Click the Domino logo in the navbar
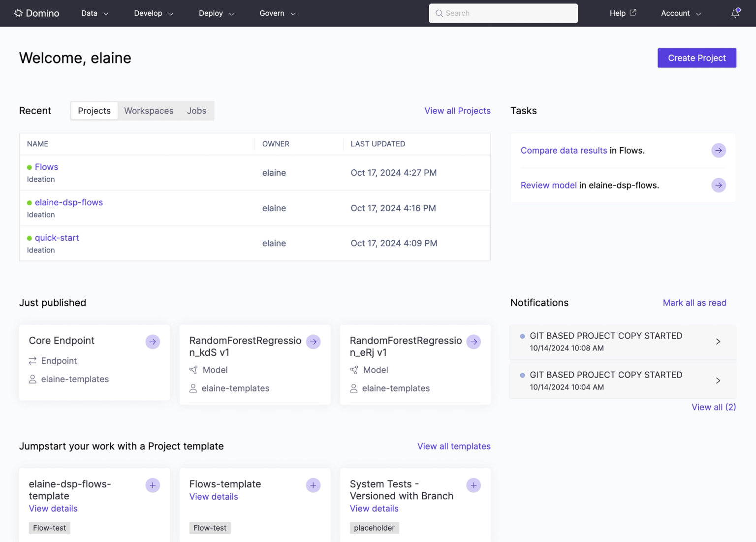Screen dimensions: 756x542 point(37,13)
